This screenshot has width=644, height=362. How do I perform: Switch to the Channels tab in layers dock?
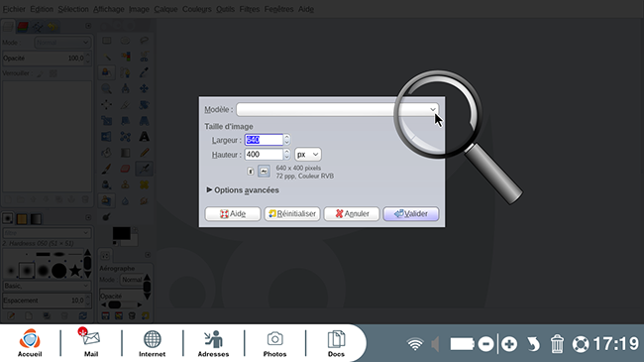point(23,27)
